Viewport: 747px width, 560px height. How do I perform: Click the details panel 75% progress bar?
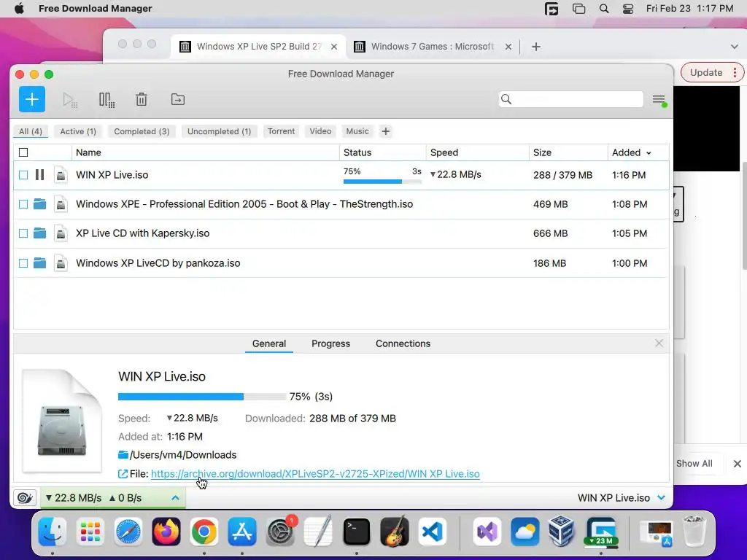click(x=201, y=396)
